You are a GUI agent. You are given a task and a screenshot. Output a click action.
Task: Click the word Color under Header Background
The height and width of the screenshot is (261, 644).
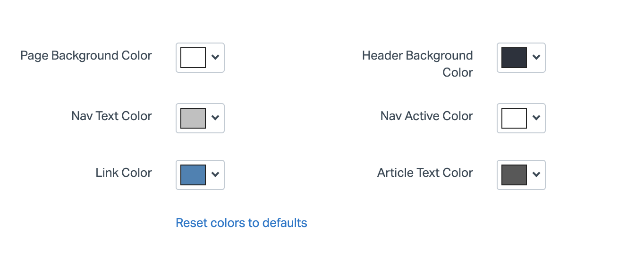click(458, 73)
